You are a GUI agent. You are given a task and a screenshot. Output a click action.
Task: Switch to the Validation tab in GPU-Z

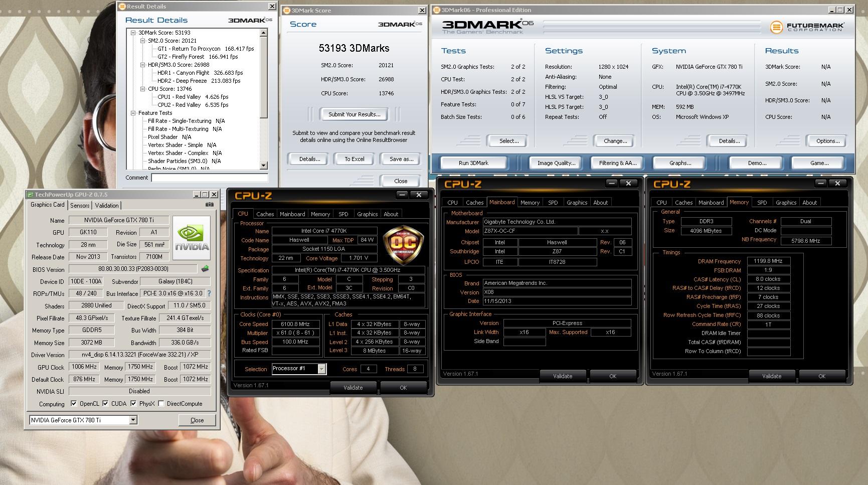(x=107, y=206)
